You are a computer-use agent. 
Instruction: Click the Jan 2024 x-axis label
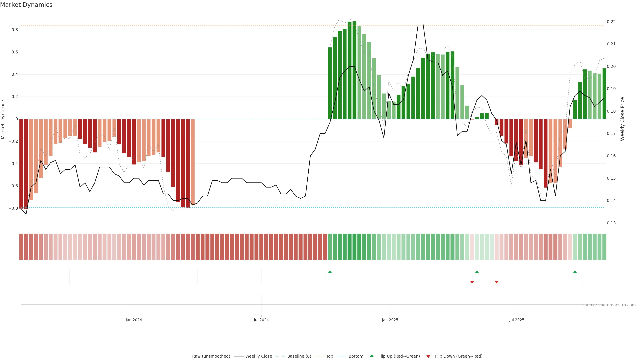tap(134, 320)
